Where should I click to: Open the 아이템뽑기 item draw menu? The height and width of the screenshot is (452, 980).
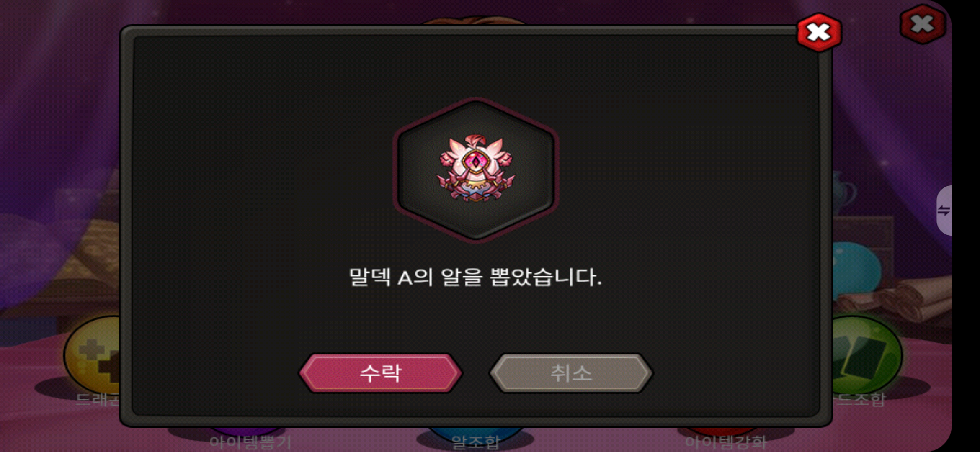click(x=250, y=442)
